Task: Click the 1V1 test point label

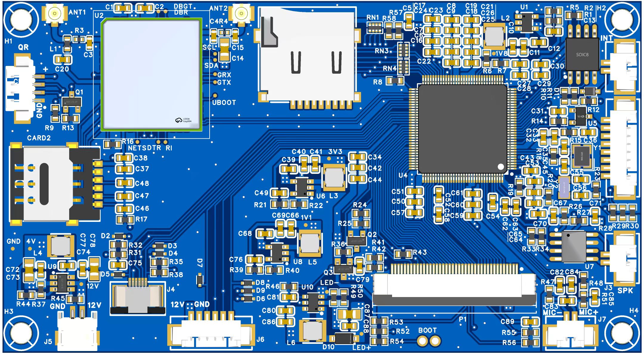Action: [x=306, y=217]
